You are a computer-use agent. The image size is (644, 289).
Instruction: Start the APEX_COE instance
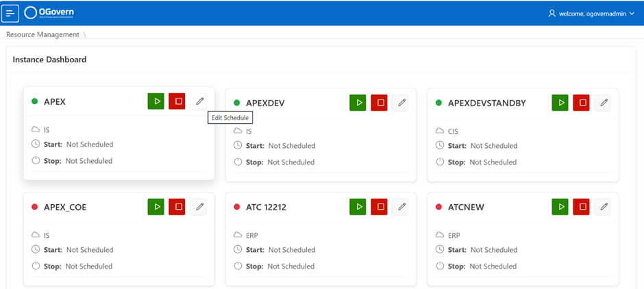tap(156, 206)
